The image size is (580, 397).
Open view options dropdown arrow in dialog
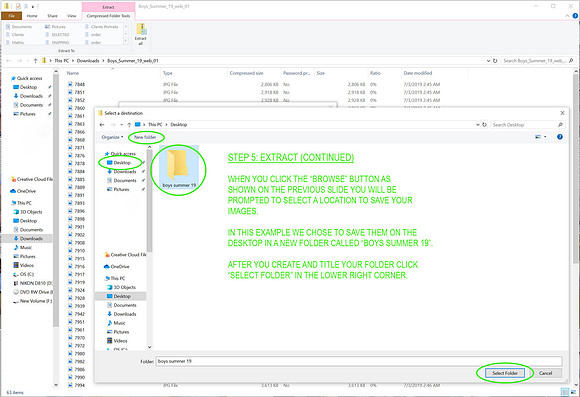pyautogui.click(x=545, y=137)
